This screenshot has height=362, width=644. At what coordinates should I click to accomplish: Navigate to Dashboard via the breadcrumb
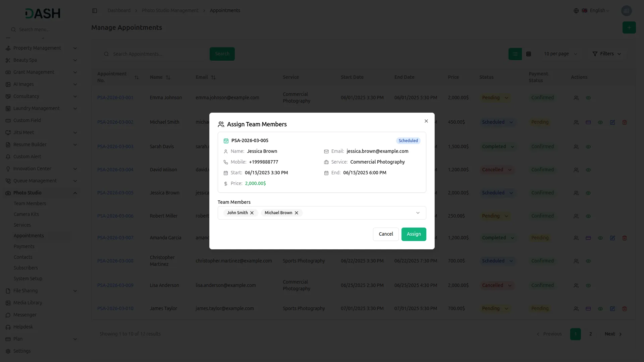(x=119, y=10)
